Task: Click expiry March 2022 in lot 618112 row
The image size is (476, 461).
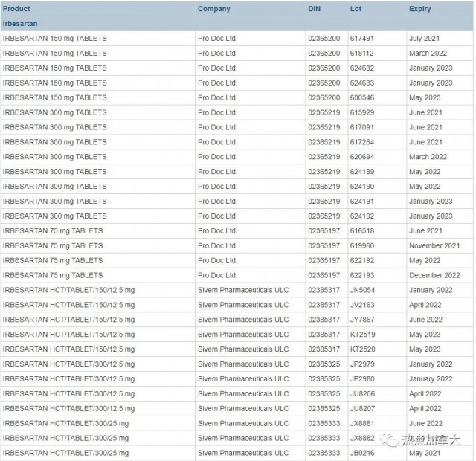Action: [x=428, y=54]
